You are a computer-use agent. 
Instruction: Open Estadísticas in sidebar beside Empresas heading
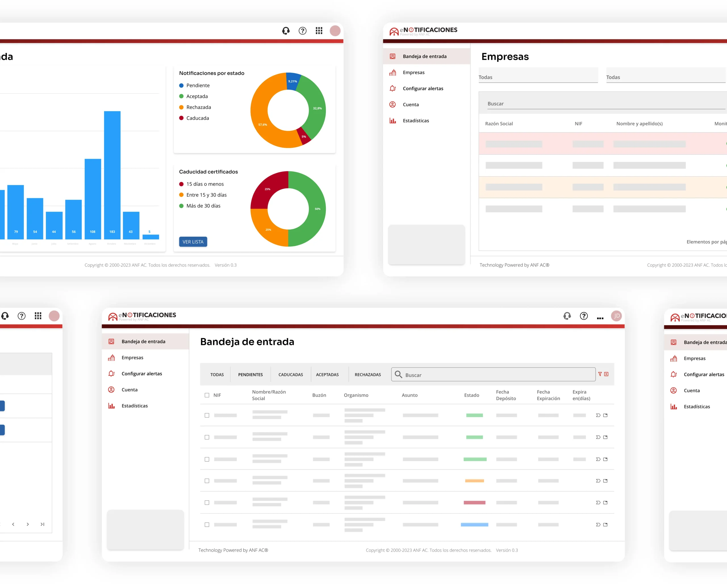tap(415, 120)
